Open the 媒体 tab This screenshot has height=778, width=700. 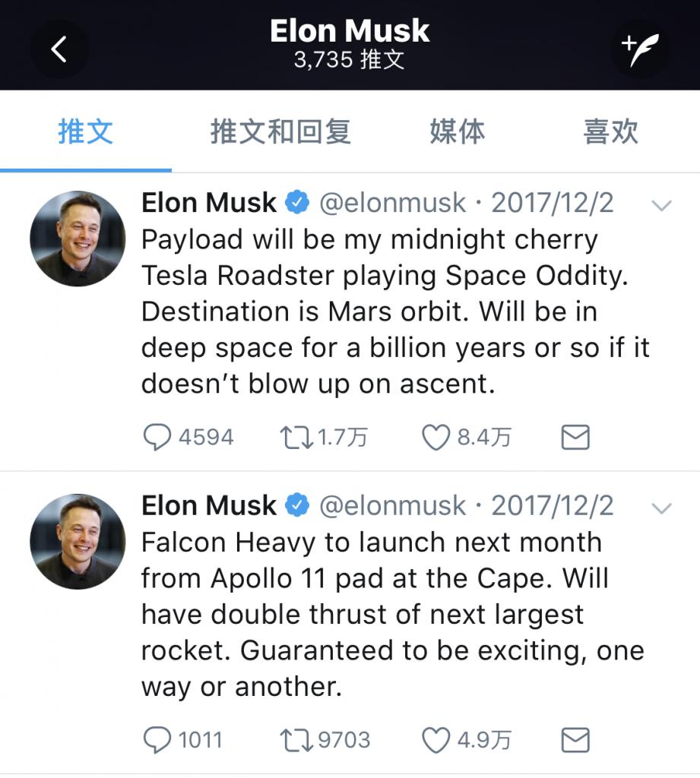pos(457,132)
